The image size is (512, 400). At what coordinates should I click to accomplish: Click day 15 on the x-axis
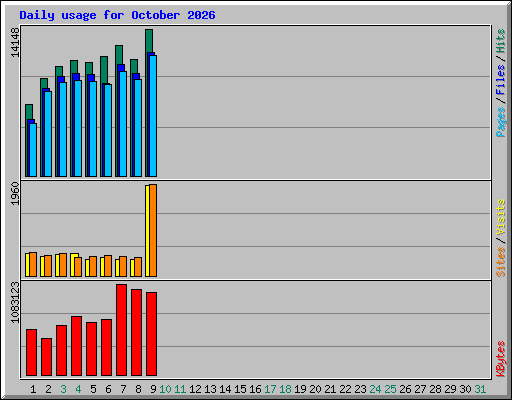(x=240, y=389)
